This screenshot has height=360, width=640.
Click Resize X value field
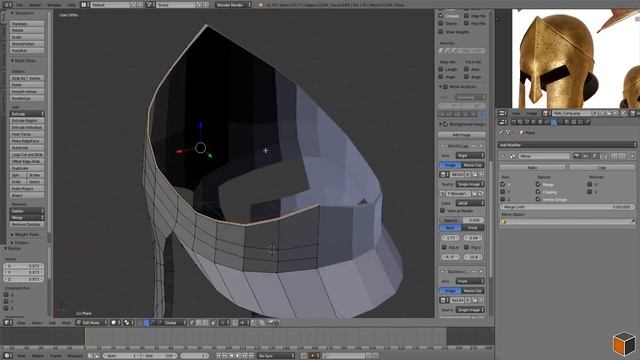coord(24,265)
